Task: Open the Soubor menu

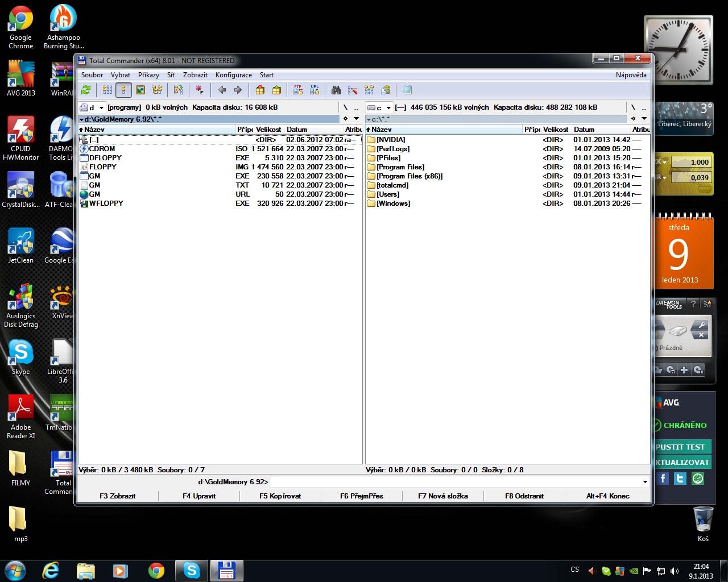Action: [92, 75]
